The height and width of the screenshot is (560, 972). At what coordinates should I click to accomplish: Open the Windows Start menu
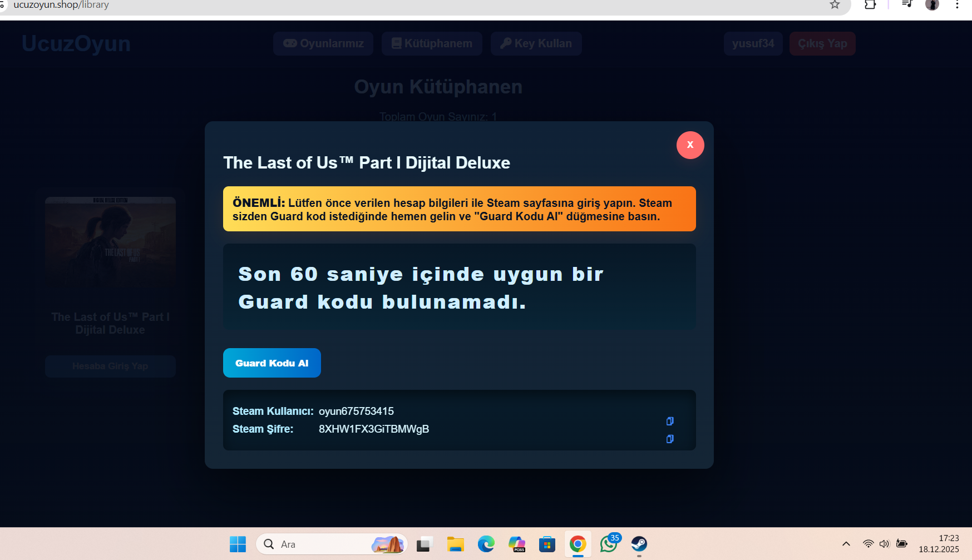[x=238, y=544]
